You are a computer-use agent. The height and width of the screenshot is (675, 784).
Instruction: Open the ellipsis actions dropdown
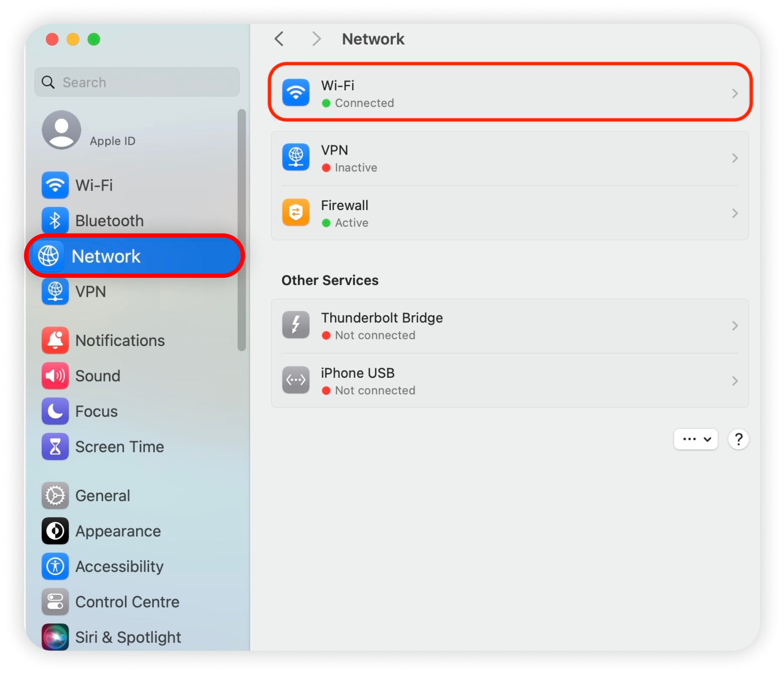[x=695, y=439]
